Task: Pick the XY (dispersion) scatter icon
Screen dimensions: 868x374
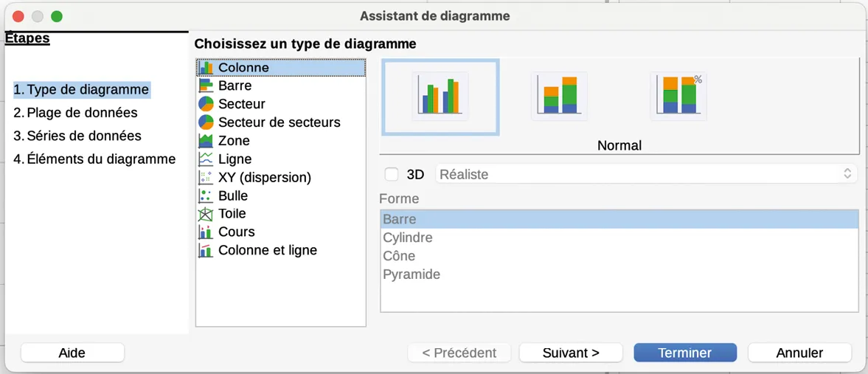Action: (x=206, y=177)
